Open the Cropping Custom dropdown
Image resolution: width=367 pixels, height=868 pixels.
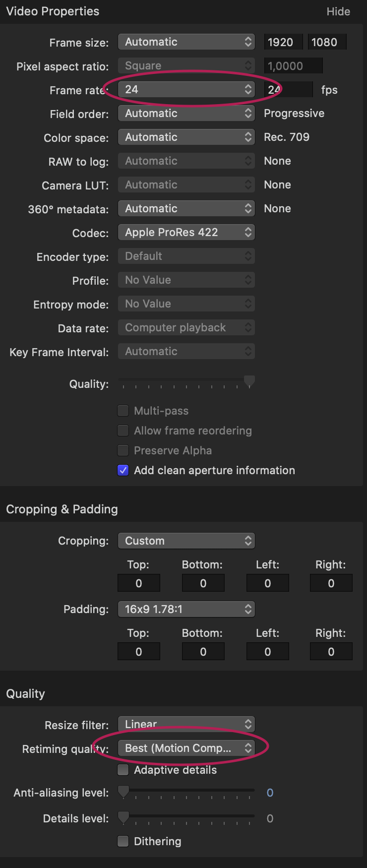click(186, 541)
